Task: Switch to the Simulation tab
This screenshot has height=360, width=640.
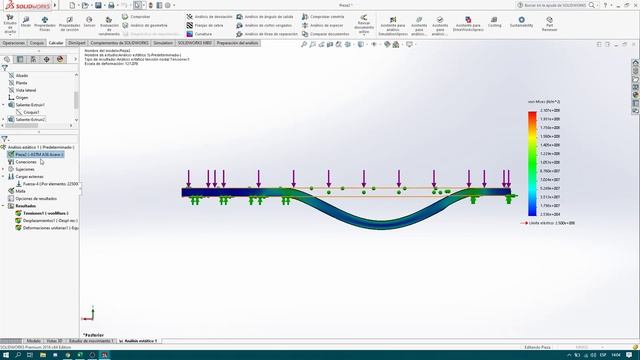Action: click(x=163, y=43)
